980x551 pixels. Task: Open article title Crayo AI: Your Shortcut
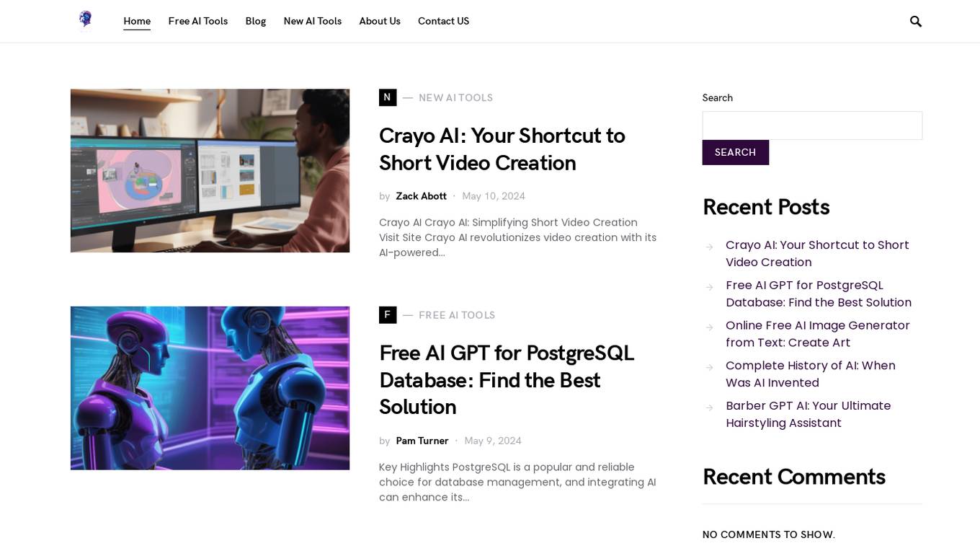point(502,149)
